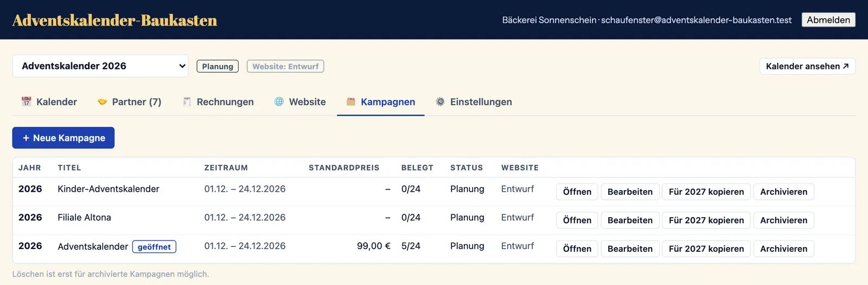Switch to the Kalender tab
Viewport: 868px width, 285px height.
tap(49, 102)
